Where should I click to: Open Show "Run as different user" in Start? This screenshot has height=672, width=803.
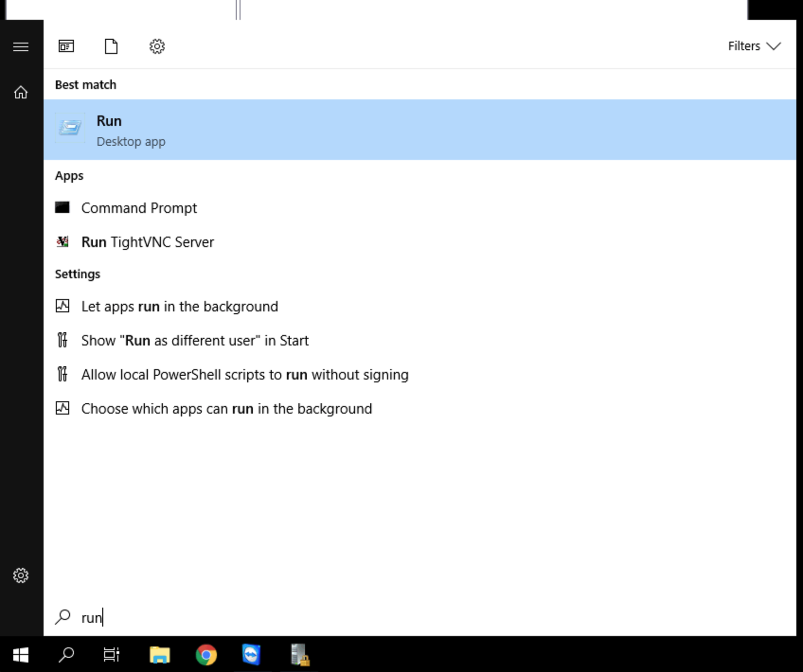pos(420,340)
